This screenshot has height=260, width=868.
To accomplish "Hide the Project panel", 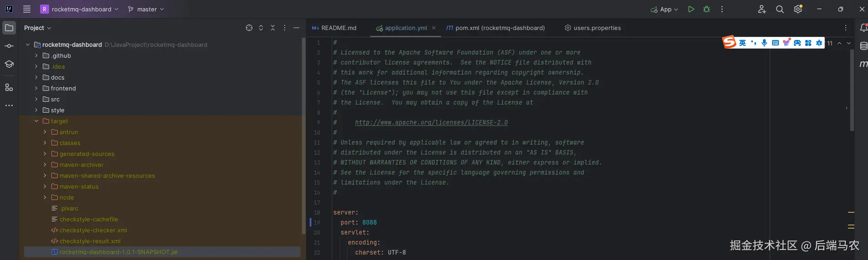I will click(x=296, y=28).
